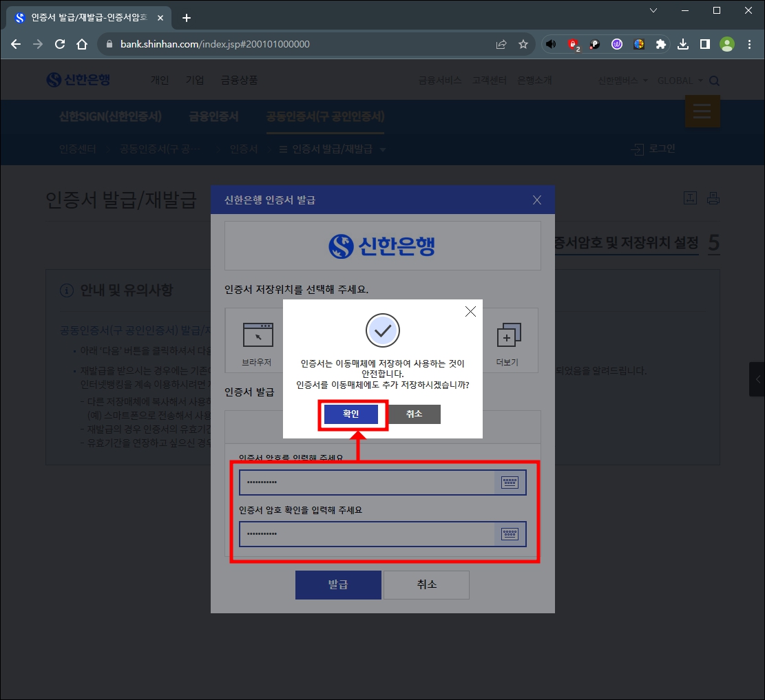Open virtual keyboard for password confirmation field
765x700 pixels.
[x=510, y=534]
